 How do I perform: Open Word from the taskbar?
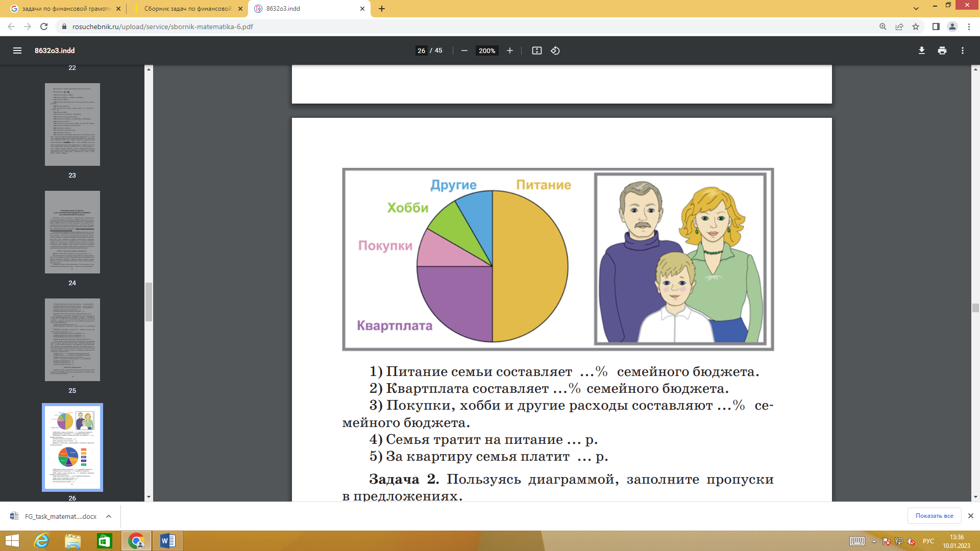167,541
